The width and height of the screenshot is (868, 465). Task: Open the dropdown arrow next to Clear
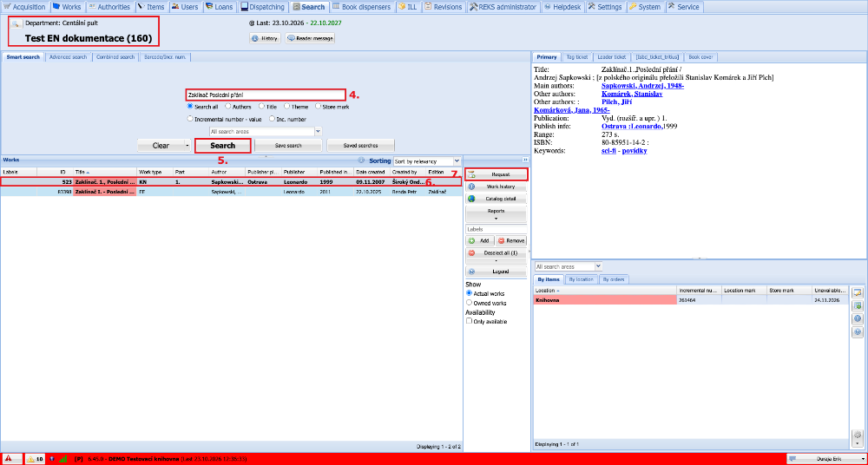tap(187, 146)
